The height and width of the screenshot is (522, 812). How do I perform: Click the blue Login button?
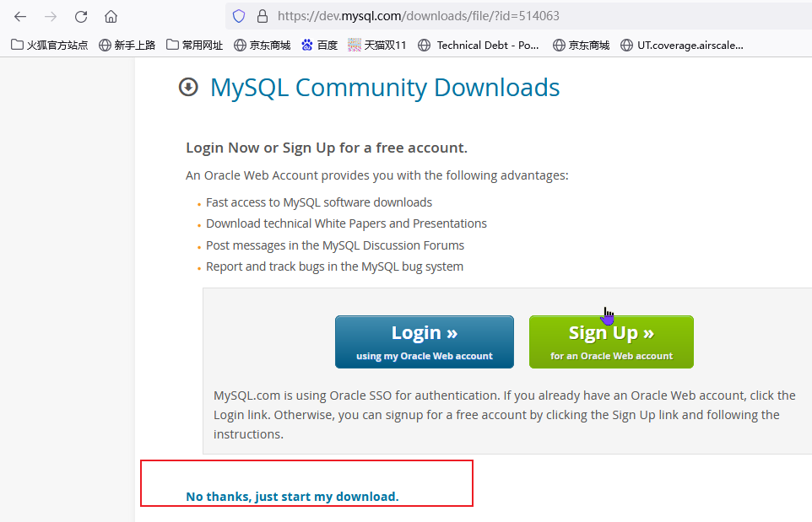[x=424, y=342]
